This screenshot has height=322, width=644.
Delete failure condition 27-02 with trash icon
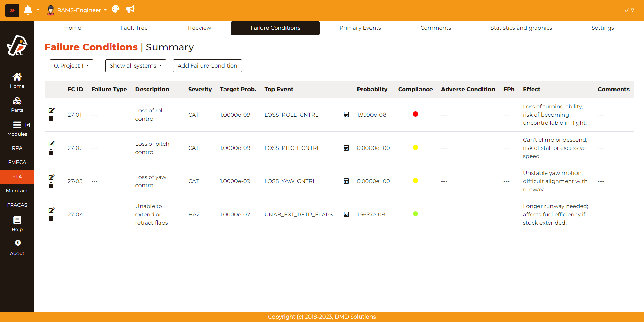51,152
